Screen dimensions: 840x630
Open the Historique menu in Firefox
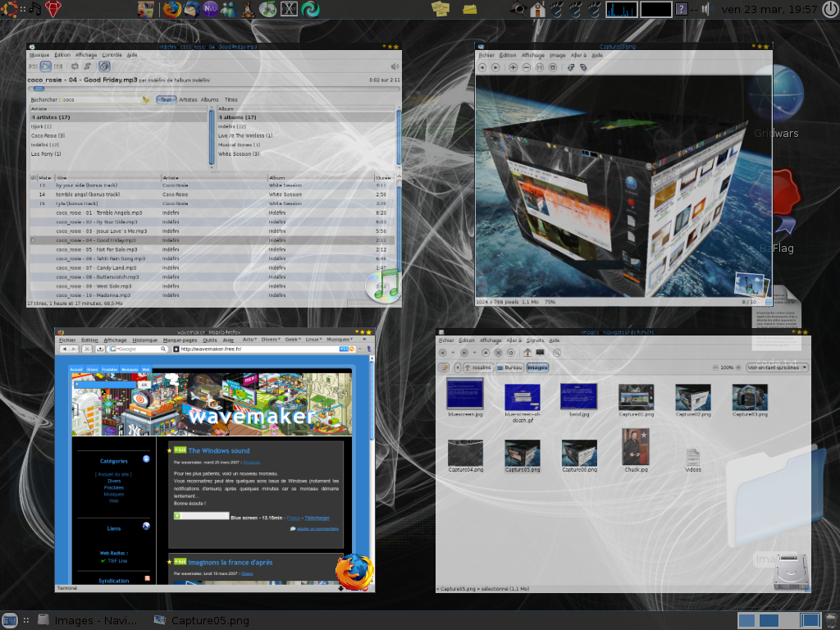click(x=144, y=340)
